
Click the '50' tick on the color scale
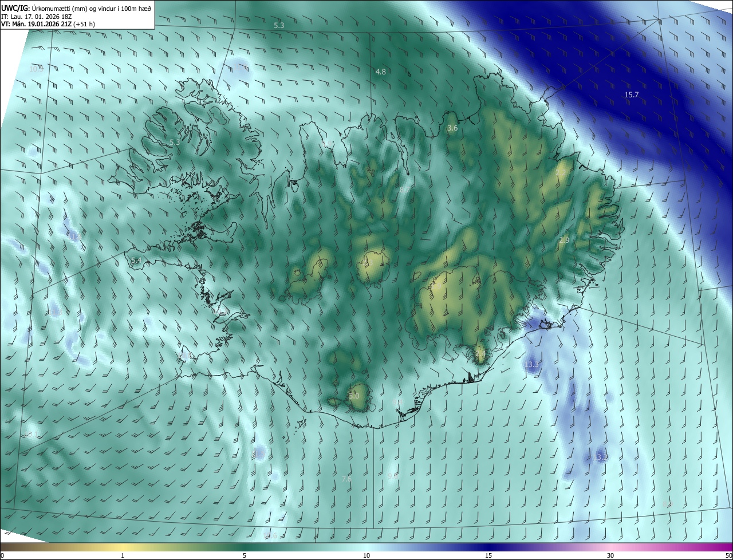tap(728, 556)
